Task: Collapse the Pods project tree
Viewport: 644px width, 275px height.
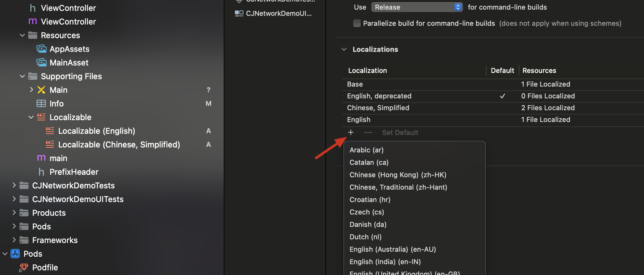Action: 5,254
